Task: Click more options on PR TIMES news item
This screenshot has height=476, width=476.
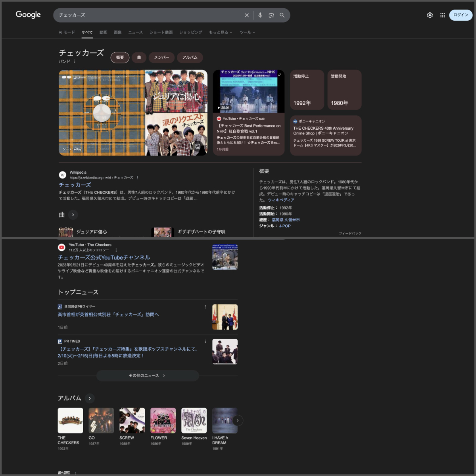Action: pyautogui.click(x=205, y=341)
